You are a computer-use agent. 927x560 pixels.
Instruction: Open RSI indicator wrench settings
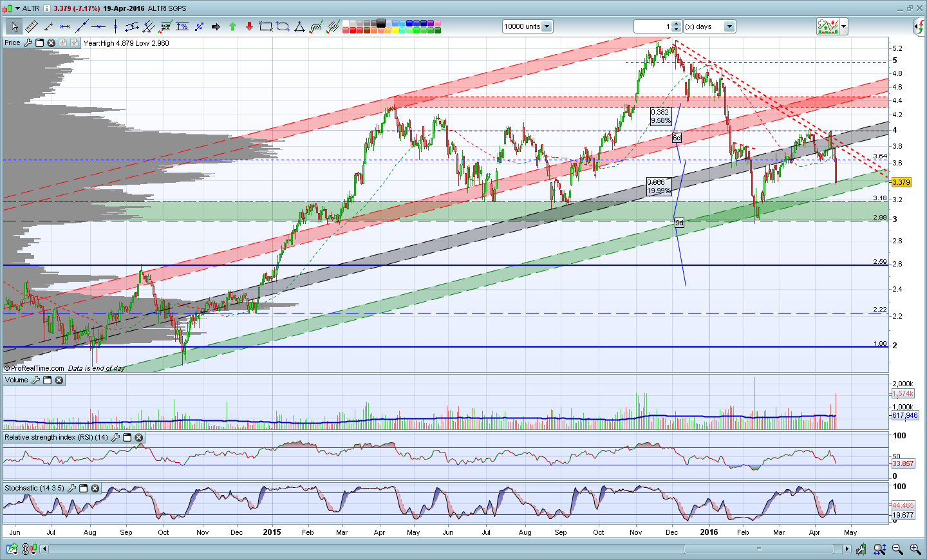116,437
